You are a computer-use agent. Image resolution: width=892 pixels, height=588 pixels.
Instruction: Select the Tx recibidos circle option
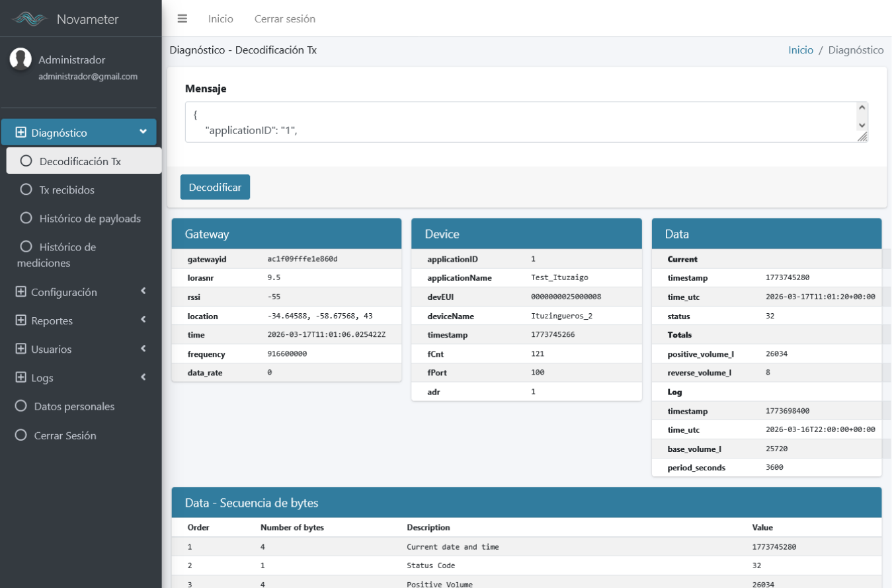tap(26, 190)
